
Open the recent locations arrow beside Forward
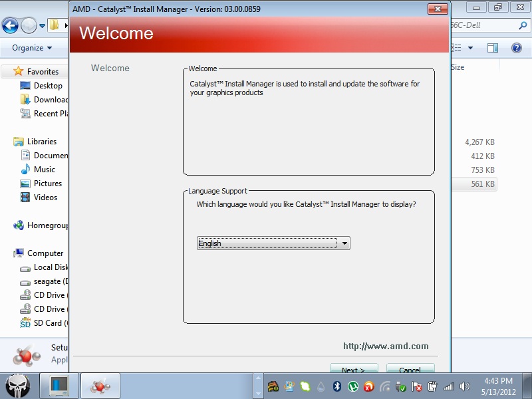tap(42, 25)
